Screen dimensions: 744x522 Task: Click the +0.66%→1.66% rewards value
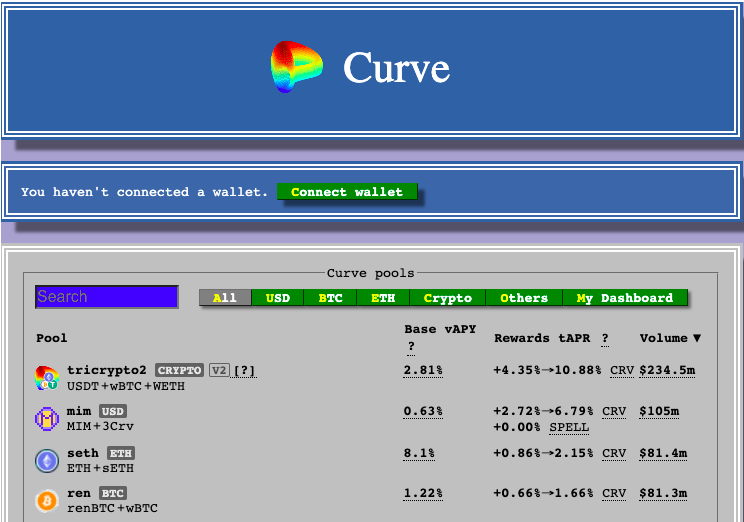tap(543, 494)
